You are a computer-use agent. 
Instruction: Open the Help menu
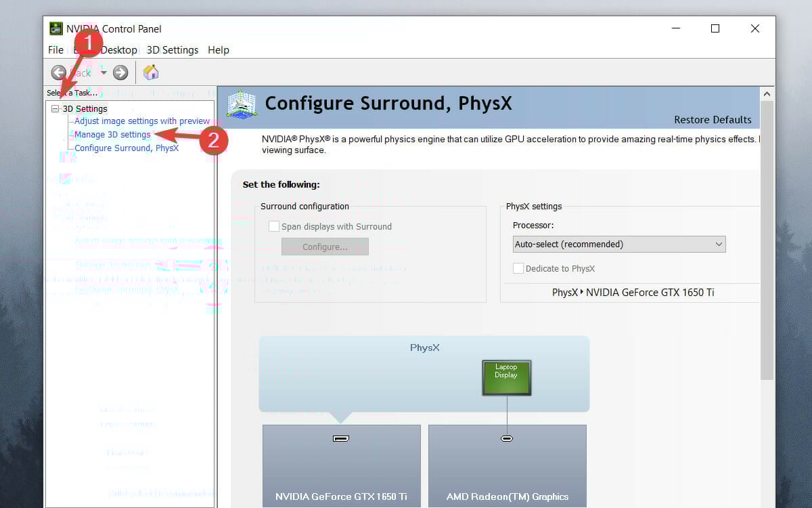[x=218, y=50]
